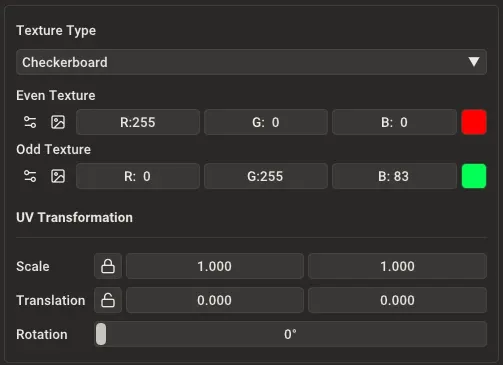Click the Scale label
Viewport: 503px width, 365px height.
33,267
